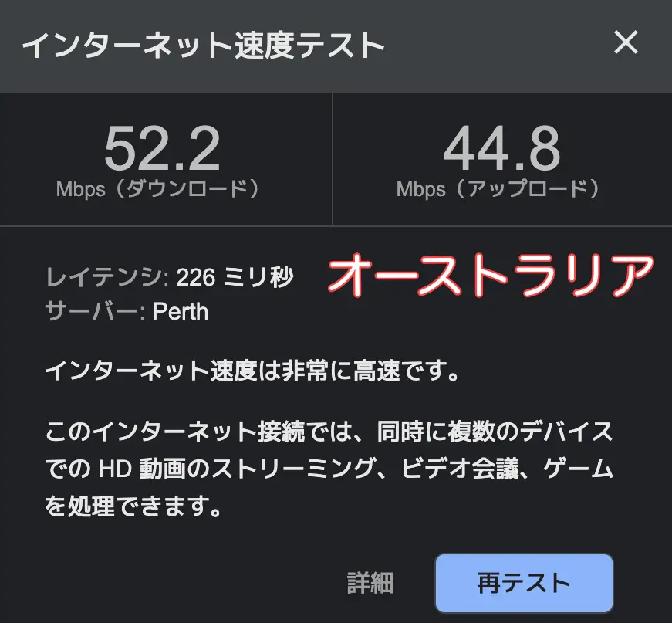This screenshot has height=623, width=672.
Task: Click the サーバー: Perth text
Action: click(x=127, y=311)
